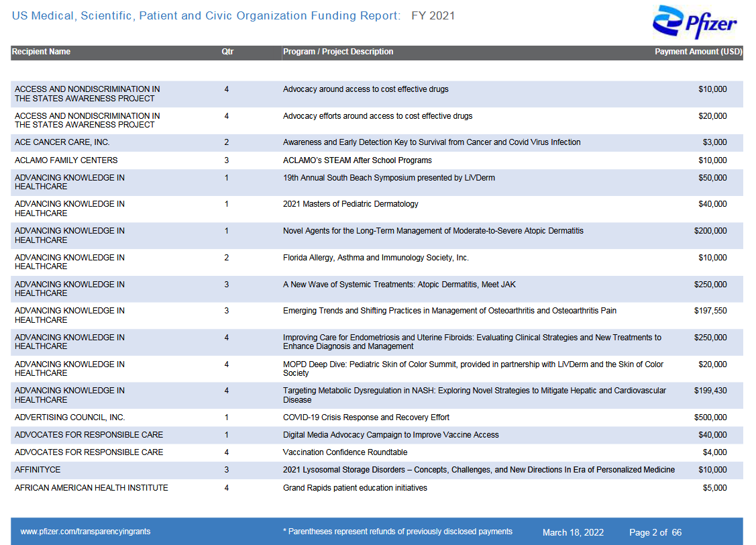Click Improving Care for Endometriosis description
The image size is (756, 545).
[472, 342]
